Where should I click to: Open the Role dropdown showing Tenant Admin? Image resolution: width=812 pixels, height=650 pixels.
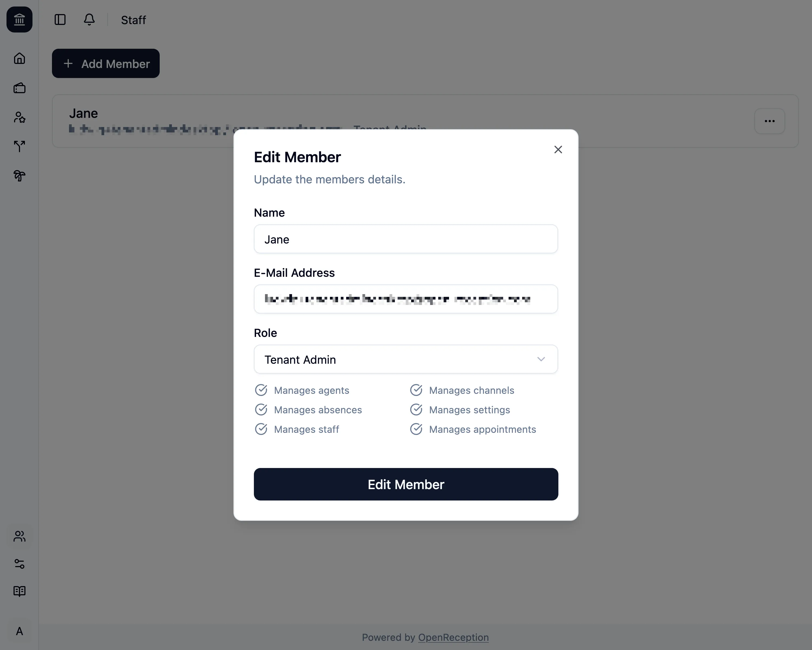click(x=406, y=359)
